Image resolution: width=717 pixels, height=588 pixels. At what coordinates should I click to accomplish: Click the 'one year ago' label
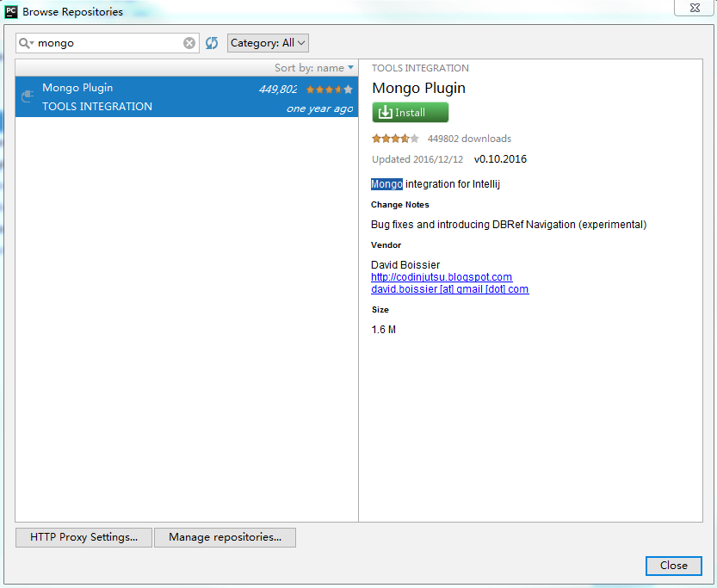pyautogui.click(x=319, y=108)
